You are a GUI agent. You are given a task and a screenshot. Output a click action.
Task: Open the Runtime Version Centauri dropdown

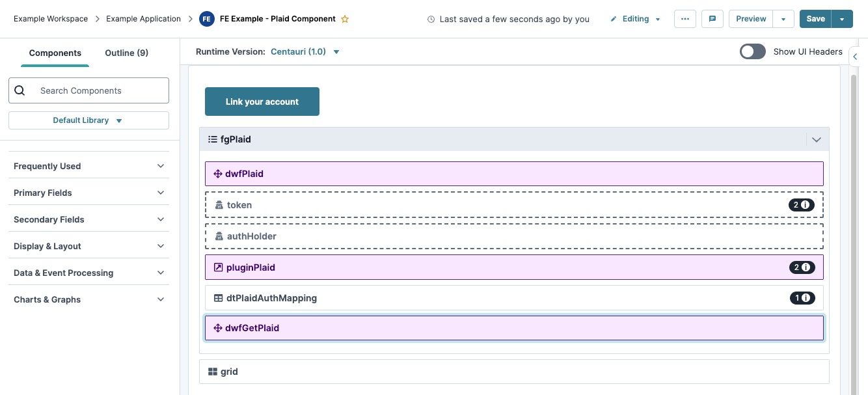(x=305, y=51)
